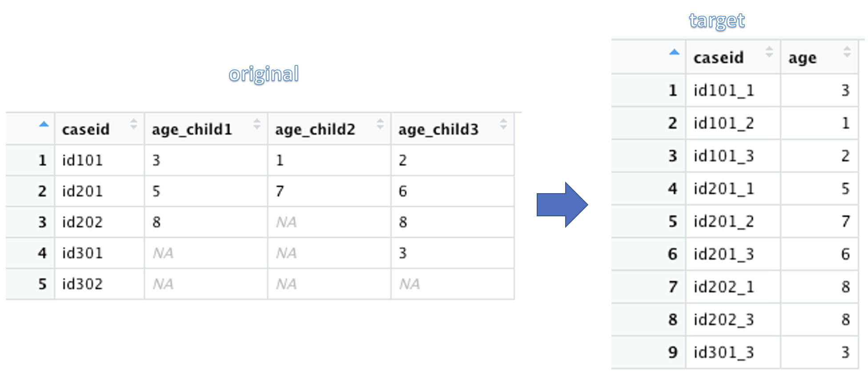Image resolution: width=868 pixels, height=381 pixels.
Task: Click the target table's caseid header
Action: (x=719, y=57)
